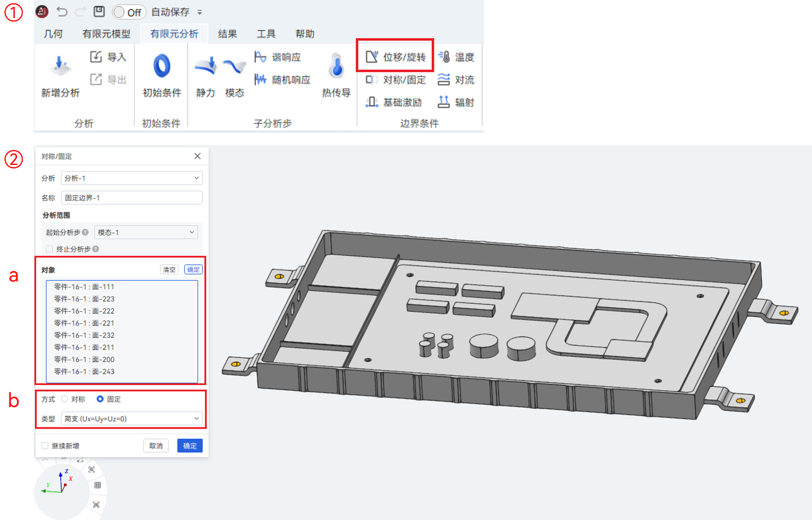
Task: Click 确定 in the 对象 section
Action: [x=193, y=270]
